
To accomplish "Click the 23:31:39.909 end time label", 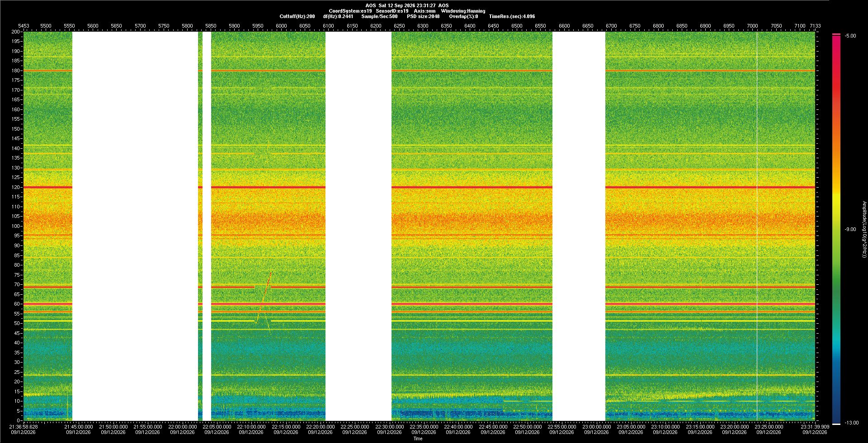I will (x=815, y=426).
